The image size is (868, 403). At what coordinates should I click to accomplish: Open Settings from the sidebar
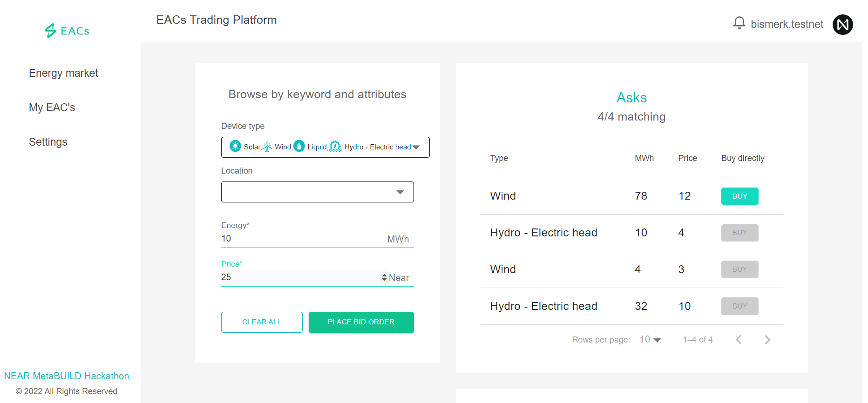click(48, 142)
